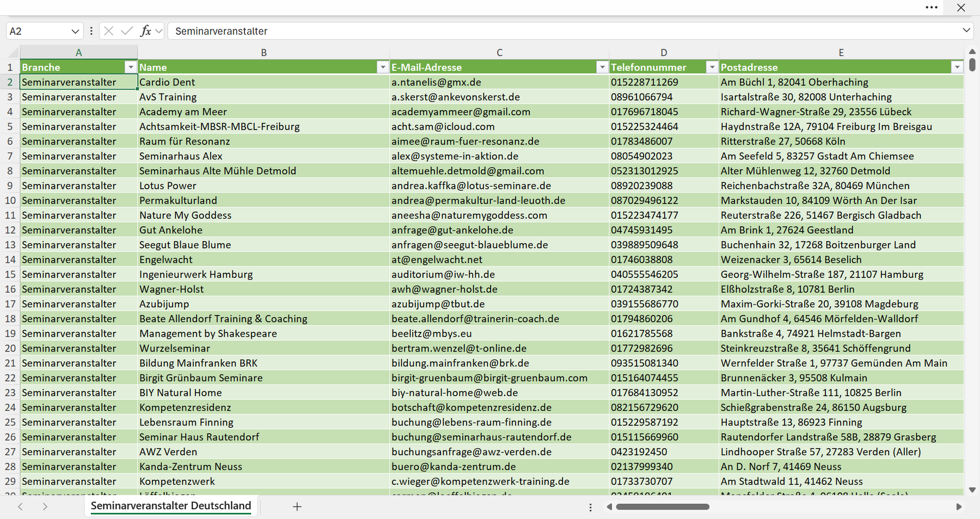Select cell Lotus Power

pyautogui.click(x=264, y=186)
